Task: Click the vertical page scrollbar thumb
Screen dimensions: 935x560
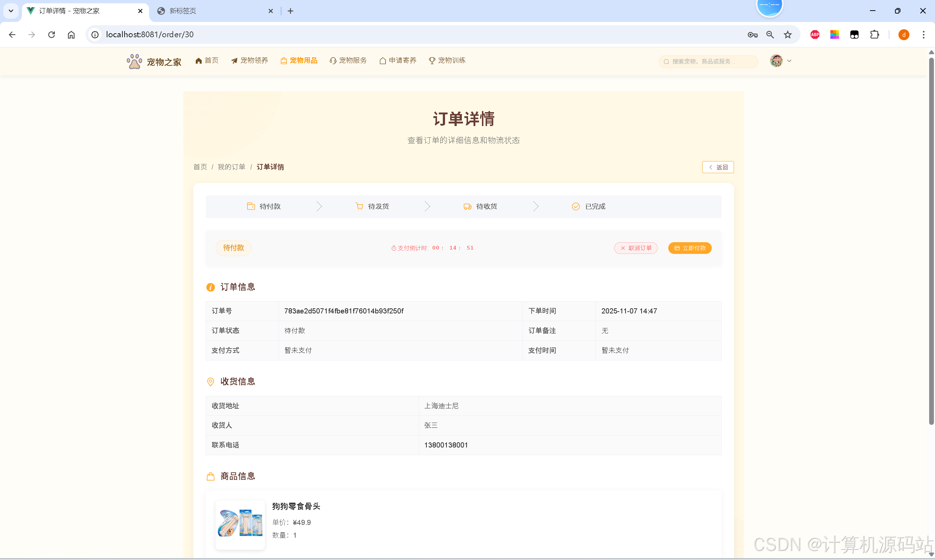Action: point(931,241)
